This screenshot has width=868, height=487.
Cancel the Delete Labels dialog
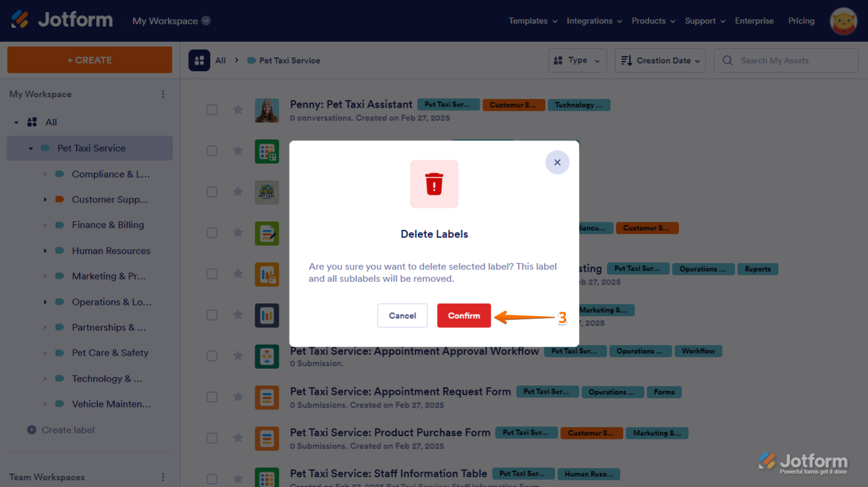403,316
